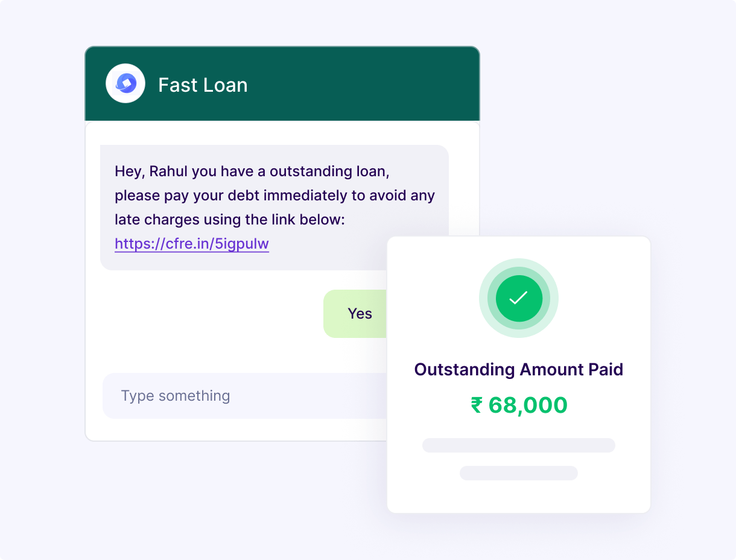The image size is (736, 560).
Task: Open the https://cfre.in/5igpulw payment link
Action: pos(192,244)
